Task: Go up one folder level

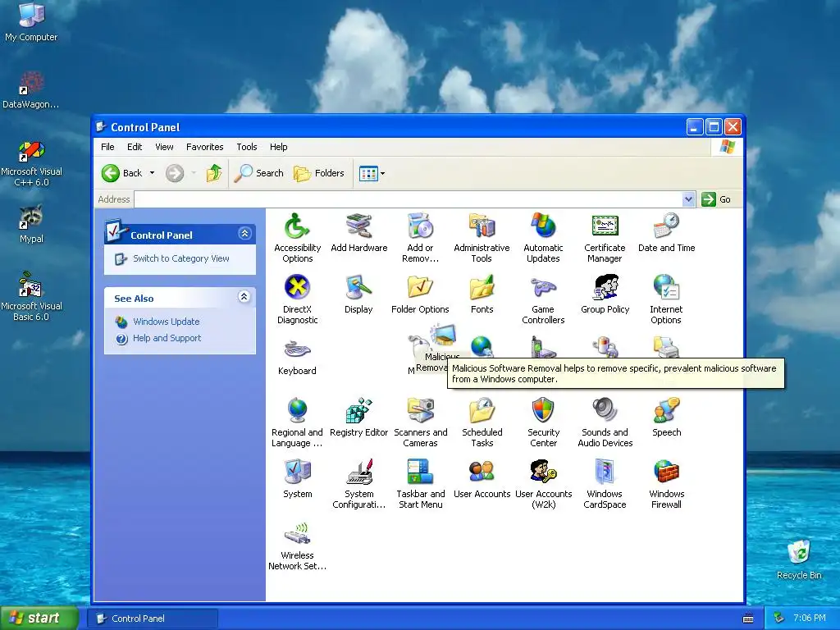Action: click(x=214, y=173)
